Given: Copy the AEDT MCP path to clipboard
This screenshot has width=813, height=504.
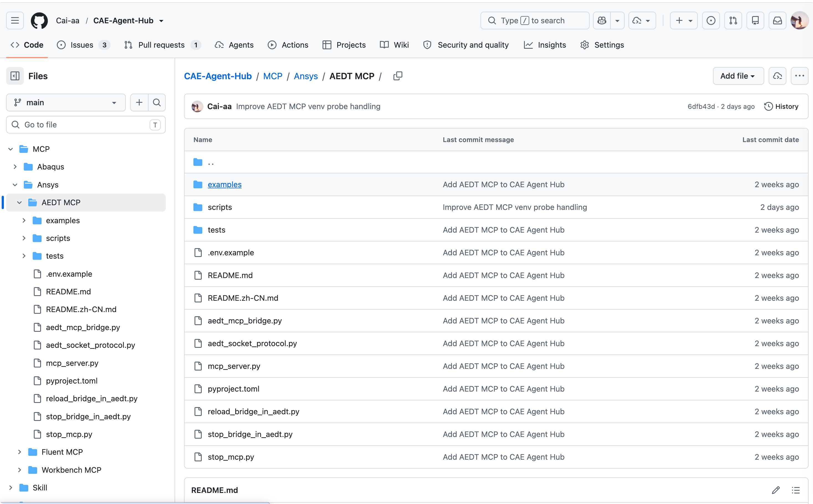Looking at the screenshot, I should point(398,76).
